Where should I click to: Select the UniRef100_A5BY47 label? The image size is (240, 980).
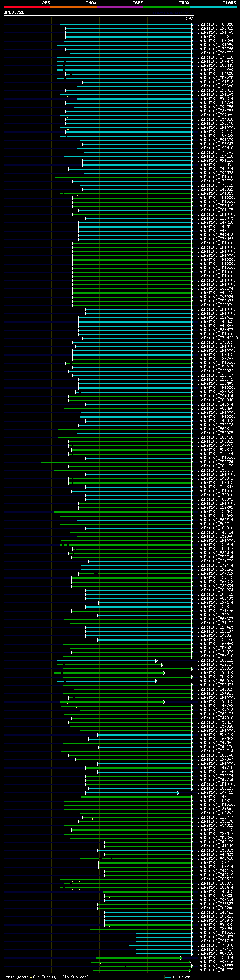[215, 144]
